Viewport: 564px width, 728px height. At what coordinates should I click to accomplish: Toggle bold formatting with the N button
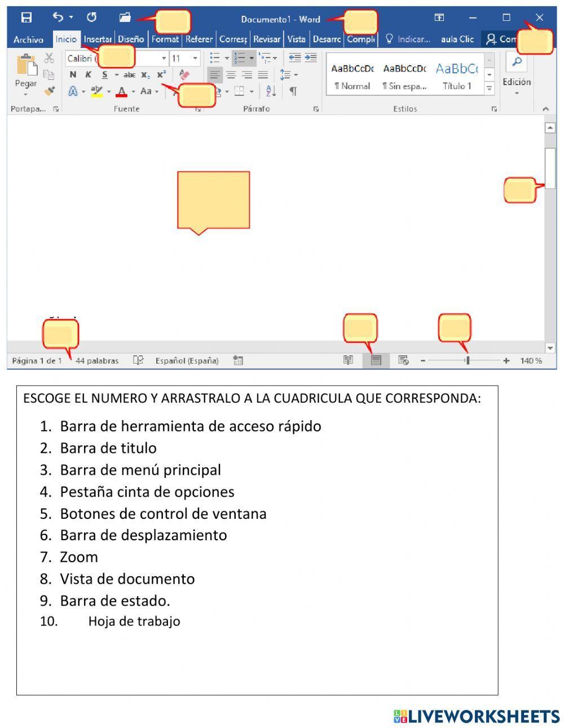72,73
